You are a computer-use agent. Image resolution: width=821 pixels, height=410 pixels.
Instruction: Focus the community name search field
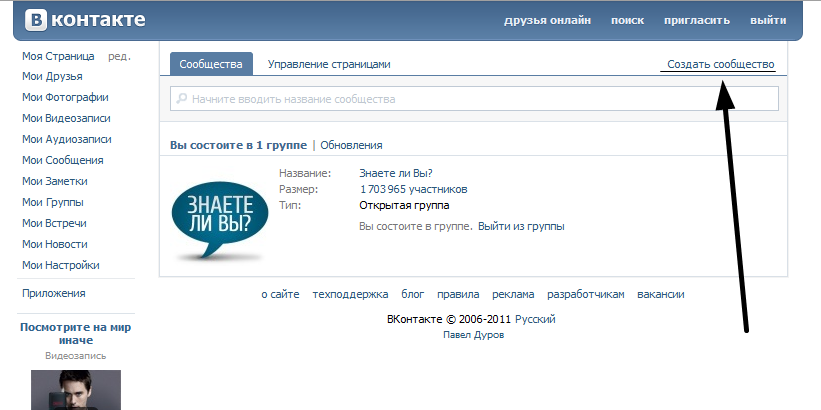(474, 98)
